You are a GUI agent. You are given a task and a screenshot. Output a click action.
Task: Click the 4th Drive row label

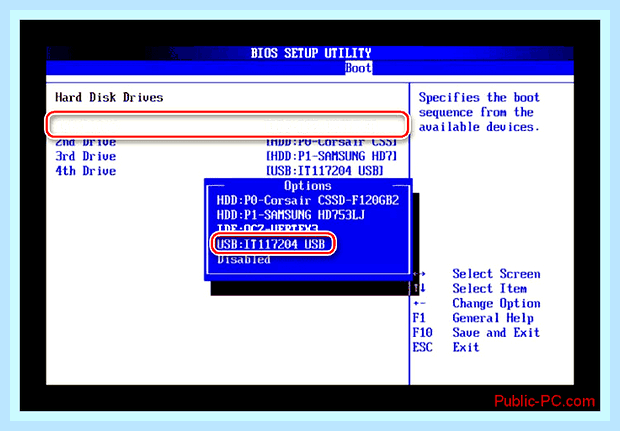click(86, 171)
